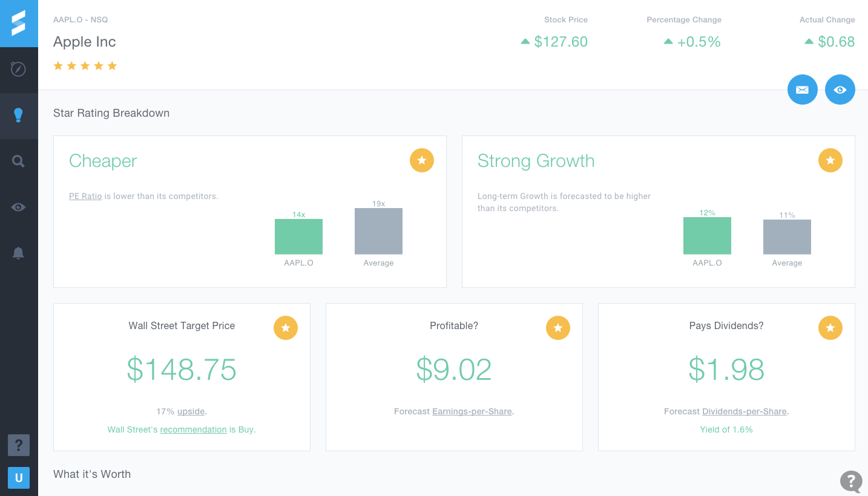Click the $0.68 actual change value
This screenshot has height=496, width=868.
point(837,42)
